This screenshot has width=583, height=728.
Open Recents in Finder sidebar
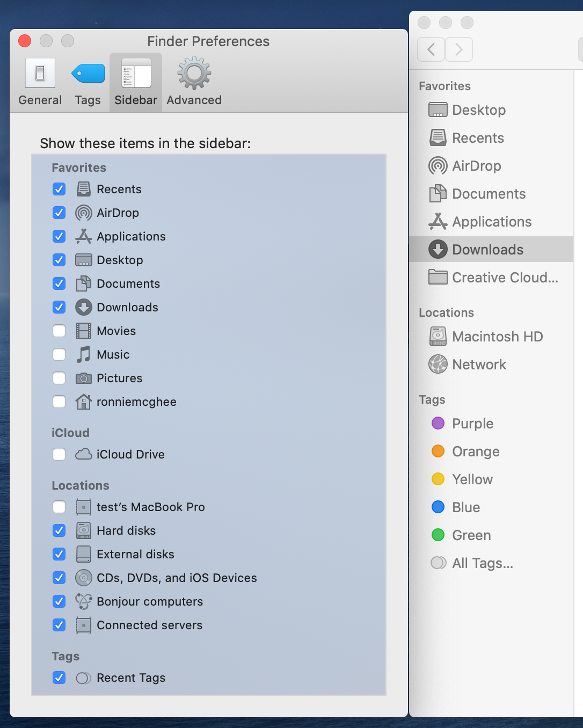point(491,138)
